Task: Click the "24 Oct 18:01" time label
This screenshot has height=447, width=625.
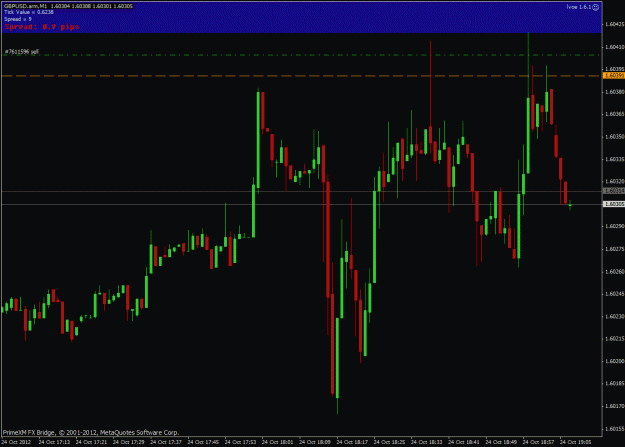Action: (277, 442)
